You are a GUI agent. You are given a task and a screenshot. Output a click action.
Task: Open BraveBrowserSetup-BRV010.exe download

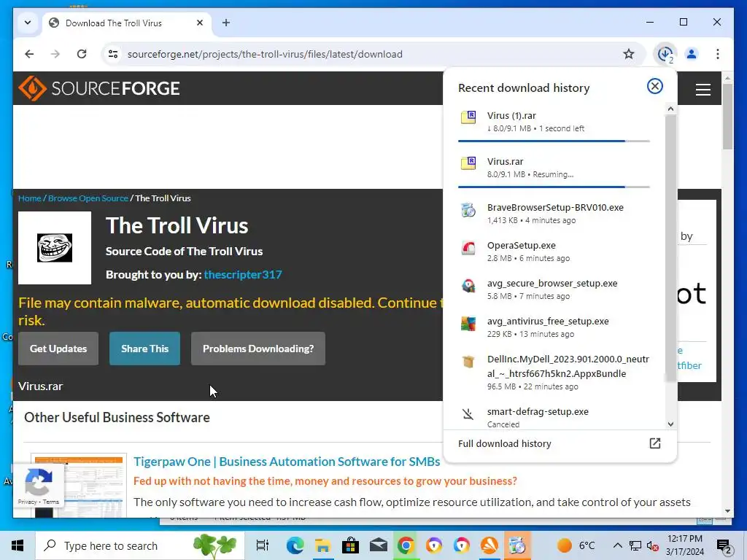[x=554, y=214]
